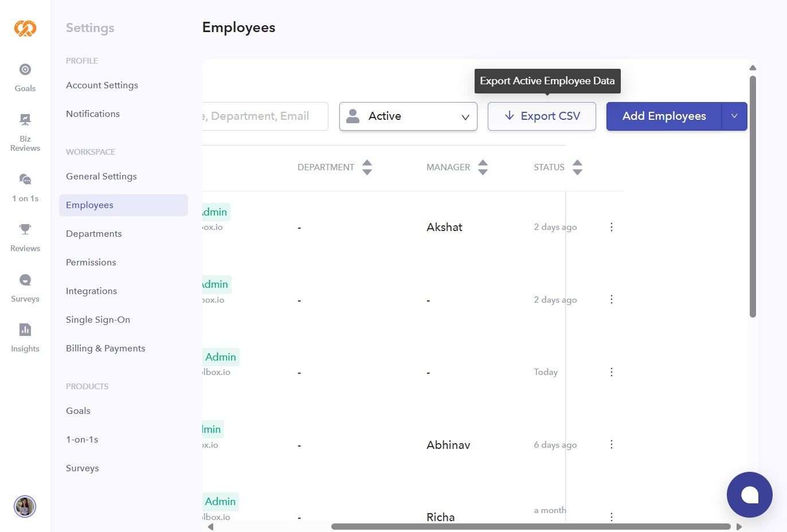
Task: Sort employees by Manager column
Action: pyautogui.click(x=483, y=167)
